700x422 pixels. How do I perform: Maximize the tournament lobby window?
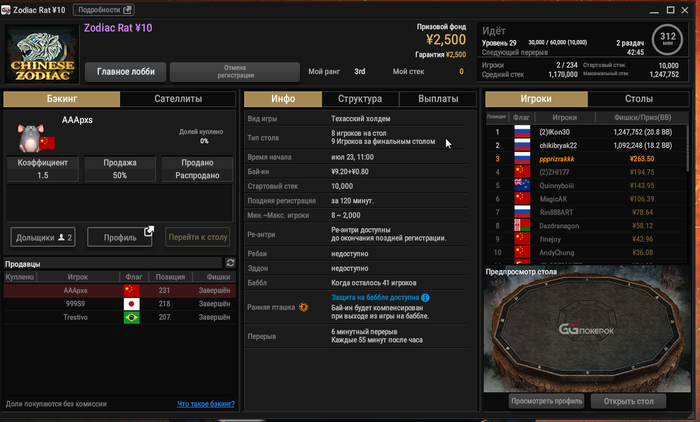(670, 10)
